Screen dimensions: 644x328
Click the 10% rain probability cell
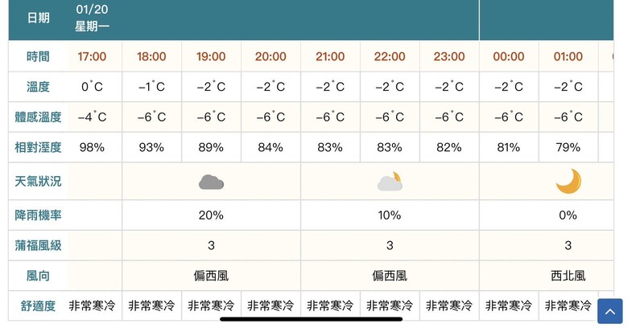pyautogui.click(x=390, y=215)
